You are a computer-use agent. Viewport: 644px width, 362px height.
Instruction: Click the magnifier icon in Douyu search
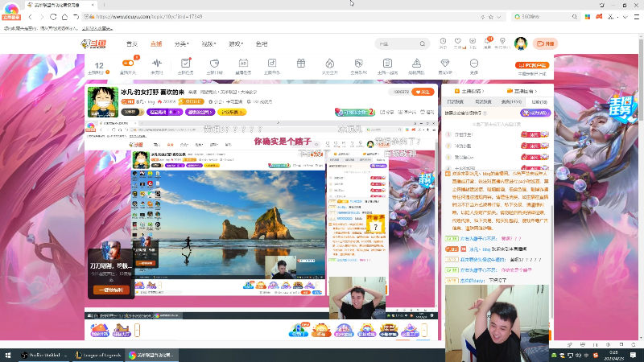(x=422, y=44)
